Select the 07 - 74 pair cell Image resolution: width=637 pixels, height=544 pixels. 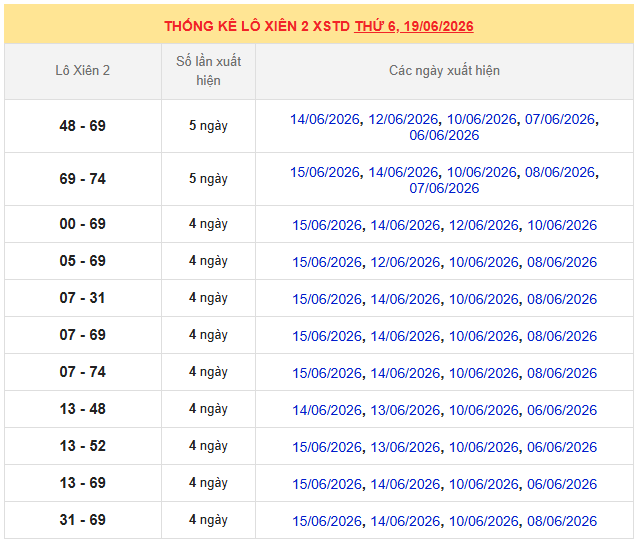(x=82, y=372)
